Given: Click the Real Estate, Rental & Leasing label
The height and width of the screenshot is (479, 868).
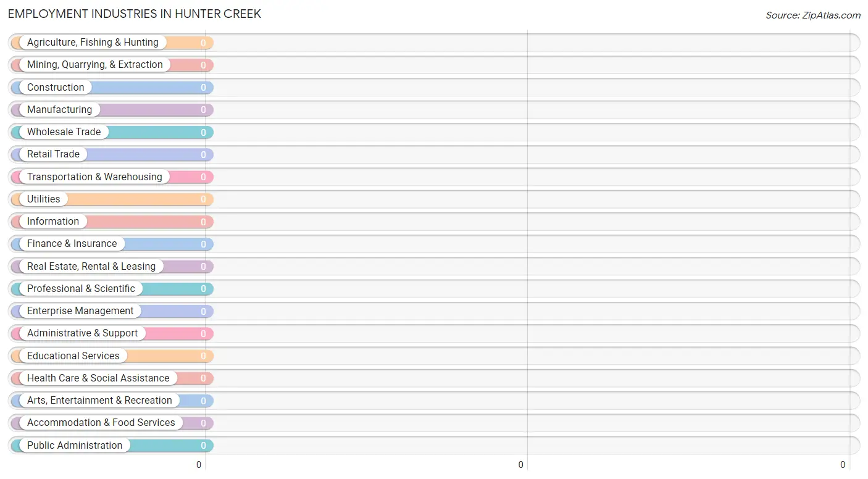Looking at the screenshot, I should (x=91, y=267).
